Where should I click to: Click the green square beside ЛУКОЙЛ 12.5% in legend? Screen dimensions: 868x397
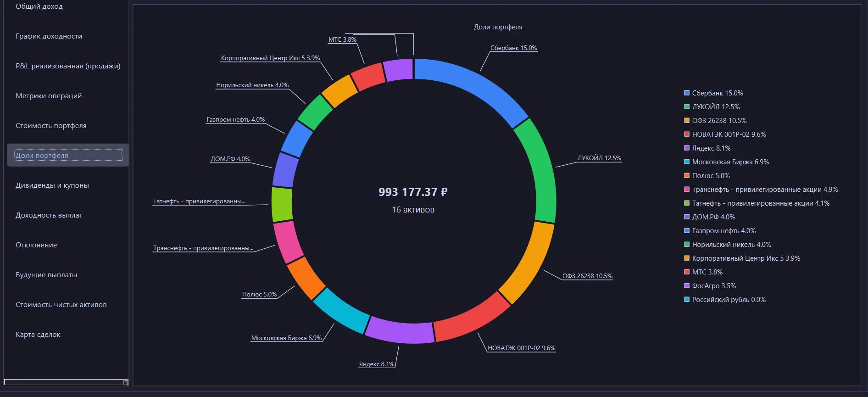(687, 107)
